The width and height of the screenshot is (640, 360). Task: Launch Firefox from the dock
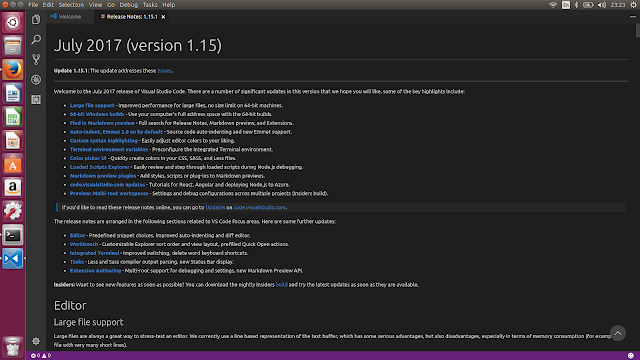[x=13, y=69]
